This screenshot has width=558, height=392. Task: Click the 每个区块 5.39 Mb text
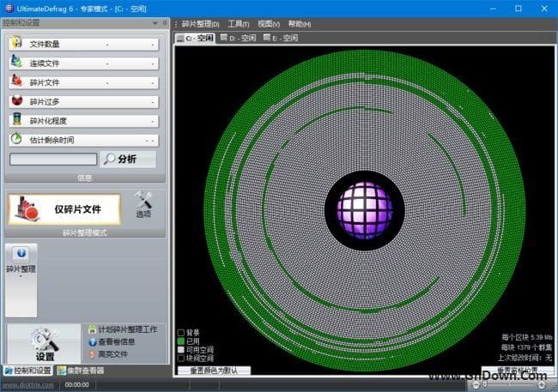pos(527,337)
